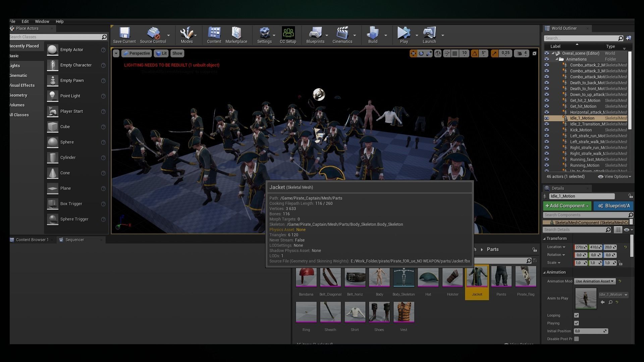The width and height of the screenshot is (644, 362).
Task: Uncheck the Looping checkbox
Action: (x=576, y=315)
